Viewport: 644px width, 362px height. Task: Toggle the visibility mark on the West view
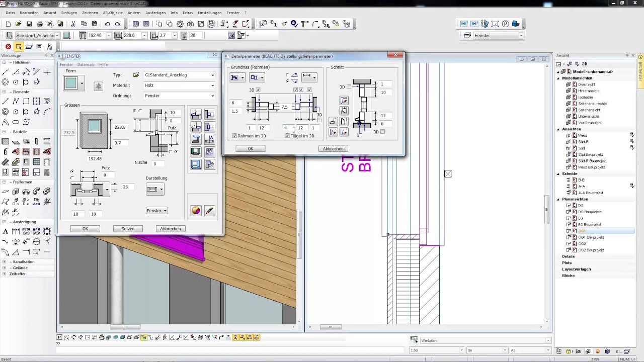(x=632, y=135)
